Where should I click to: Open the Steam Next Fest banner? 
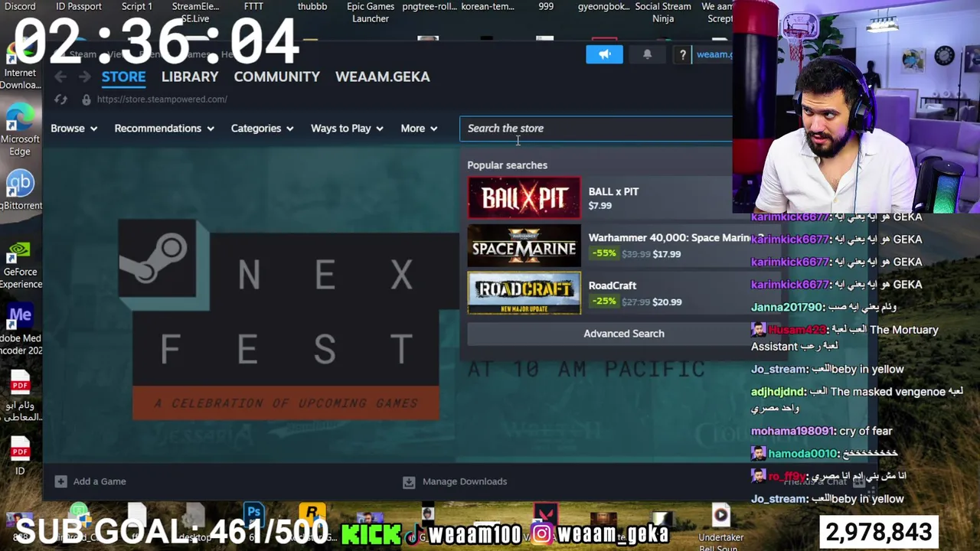tap(279, 320)
